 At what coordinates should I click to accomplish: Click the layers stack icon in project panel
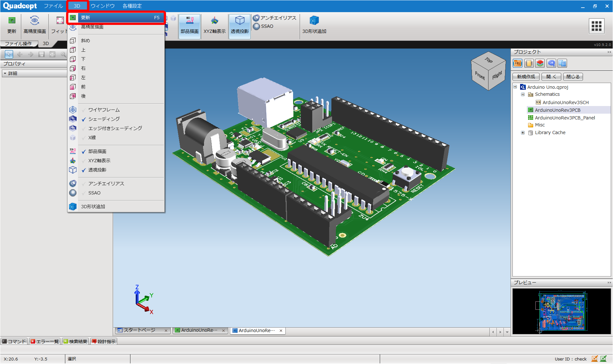click(540, 63)
